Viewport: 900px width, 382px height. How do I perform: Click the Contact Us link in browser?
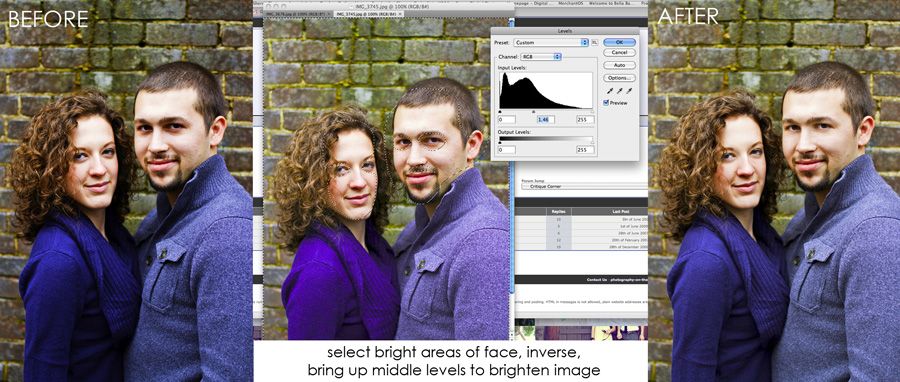pyautogui.click(x=596, y=279)
